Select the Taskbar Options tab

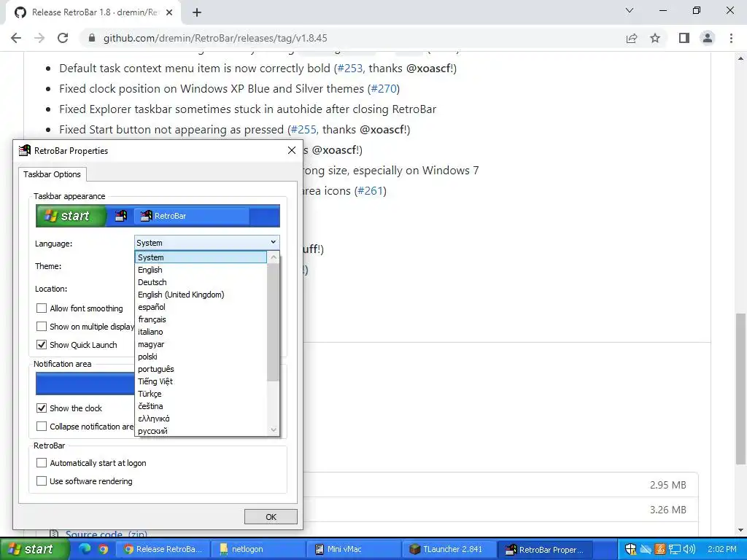click(x=53, y=174)
